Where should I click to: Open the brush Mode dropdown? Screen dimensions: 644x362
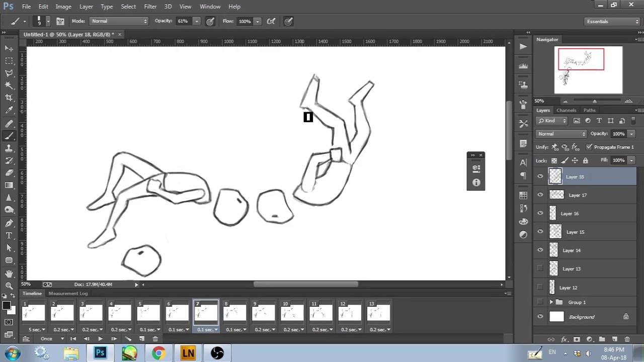point(119,21)
